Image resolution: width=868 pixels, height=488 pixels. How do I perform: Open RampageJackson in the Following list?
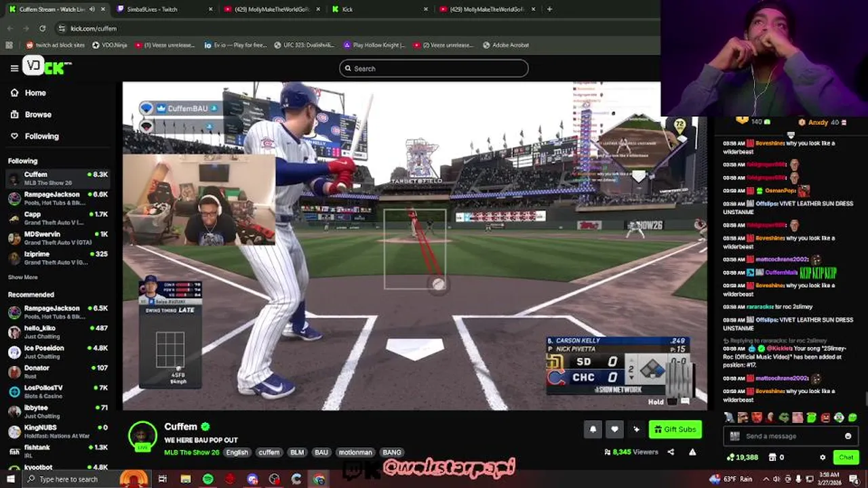(x=58, y=198)
